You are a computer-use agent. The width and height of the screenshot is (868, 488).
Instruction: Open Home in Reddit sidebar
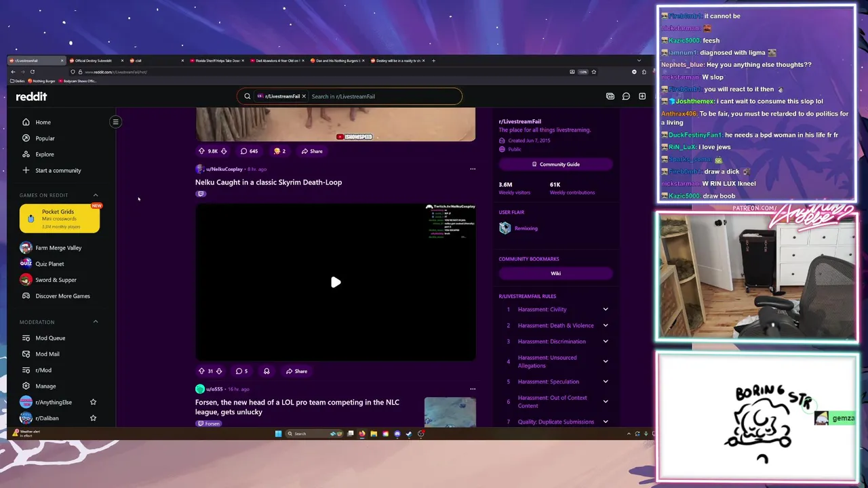click(43, 122)
